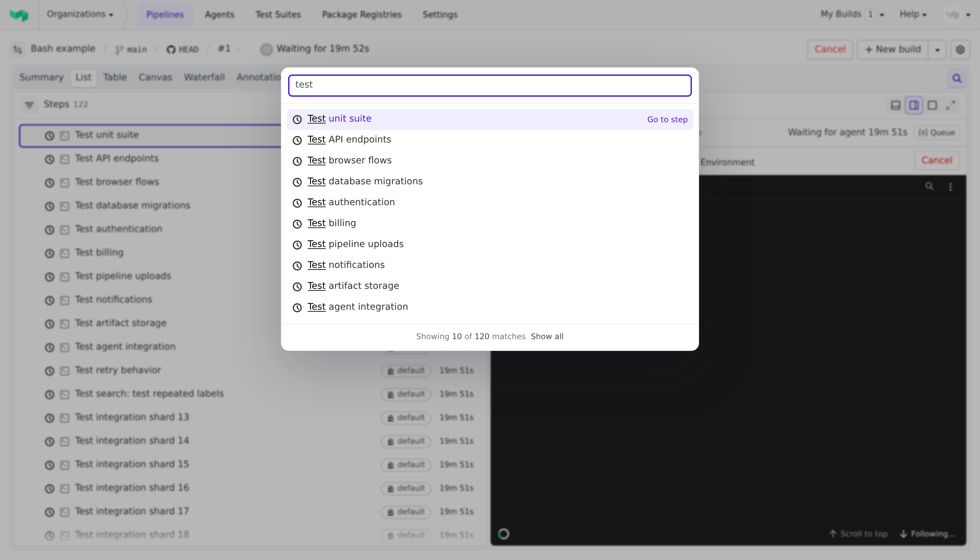980x560 pixels.
Task: Click clock icon beside Test billing result
Action: pos(297,224)
